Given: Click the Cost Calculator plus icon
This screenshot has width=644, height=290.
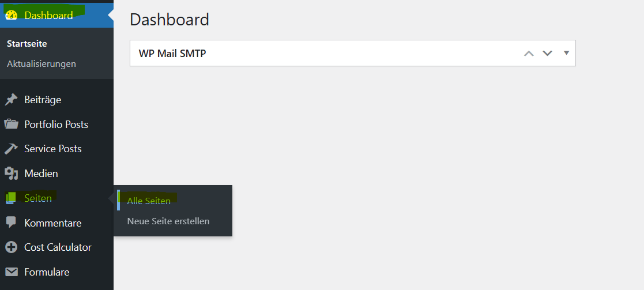Looking at the screenshot, I should tap(12, 247).
